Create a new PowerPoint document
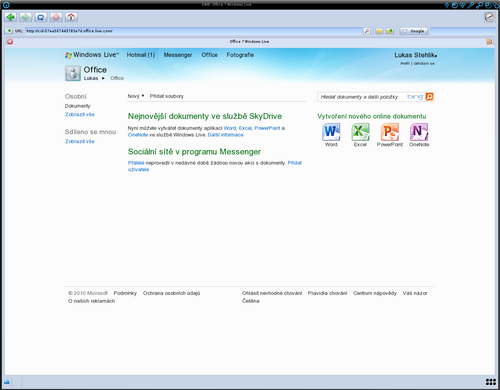Screen dimensions: 500x390 coord(390,135)
